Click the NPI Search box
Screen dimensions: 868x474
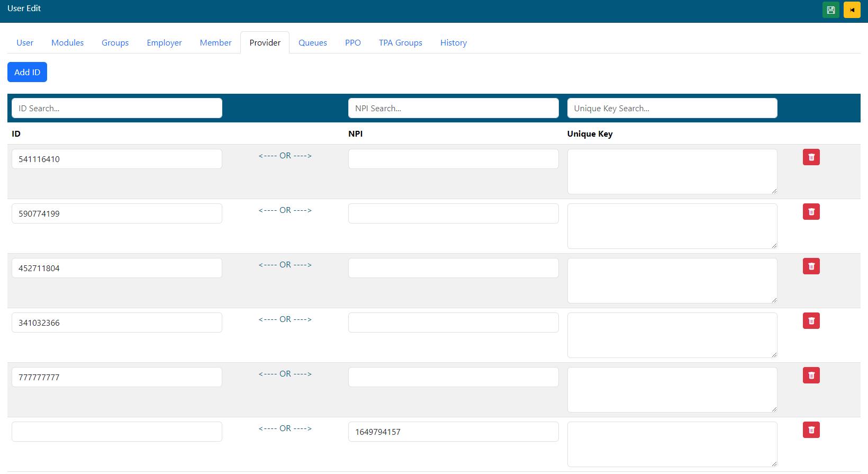(453, 109)
